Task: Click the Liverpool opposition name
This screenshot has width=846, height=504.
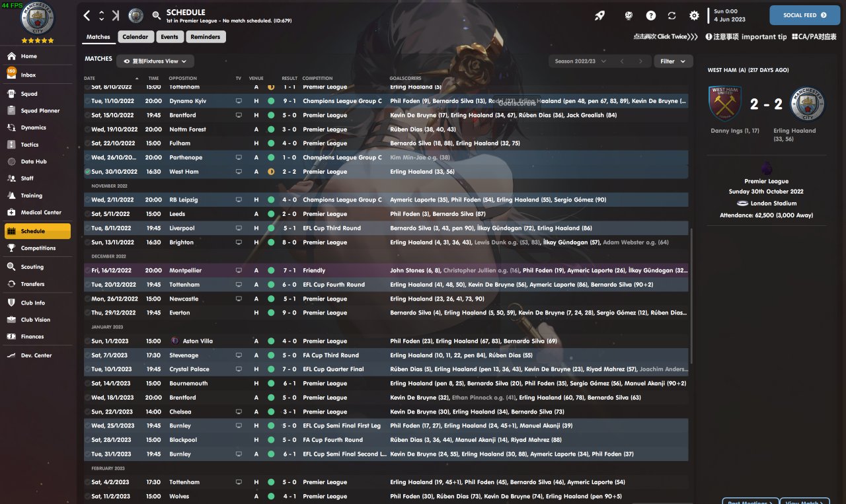Action: (x=182, y=229)
